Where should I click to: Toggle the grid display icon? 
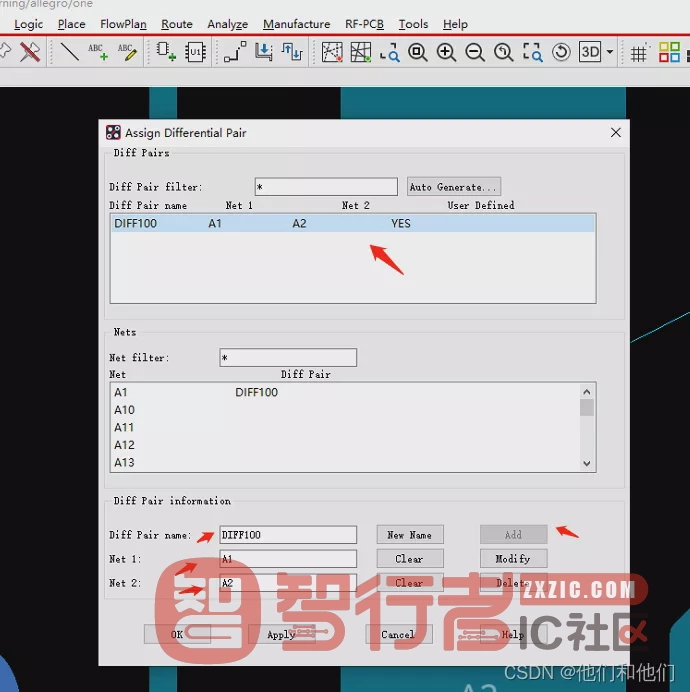click(640, 52)
